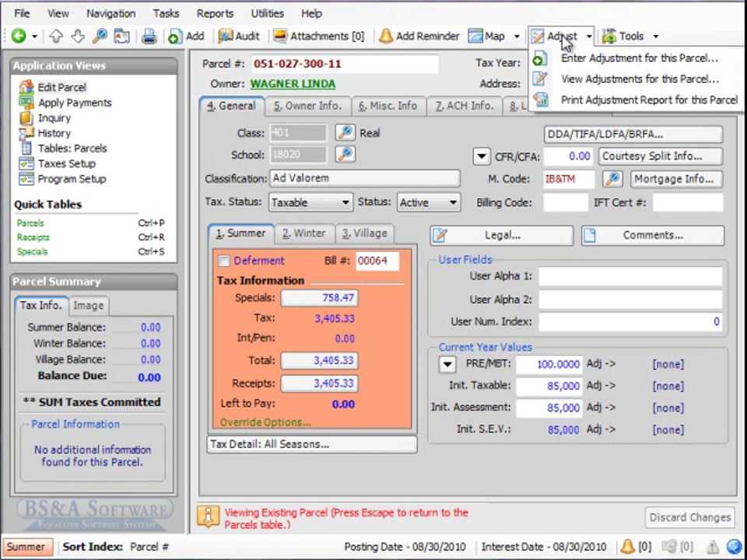The image size is (747, 560).
Task: Open the M. Code lookup icon
Action: 612,179
